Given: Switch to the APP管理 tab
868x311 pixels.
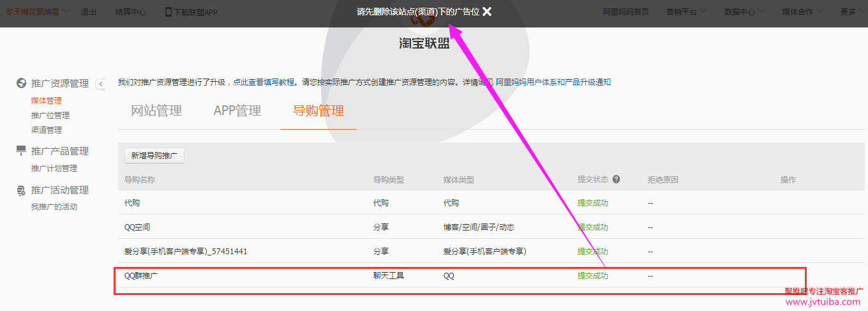Looking at the screenshot, I should pos(237,110).
